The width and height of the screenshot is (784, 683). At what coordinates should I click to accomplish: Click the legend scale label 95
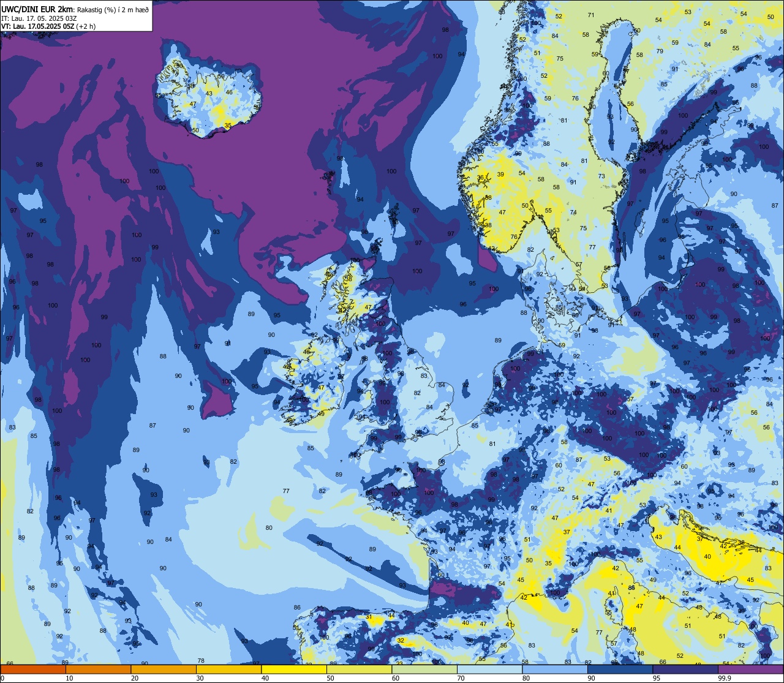tap(657, 678)
